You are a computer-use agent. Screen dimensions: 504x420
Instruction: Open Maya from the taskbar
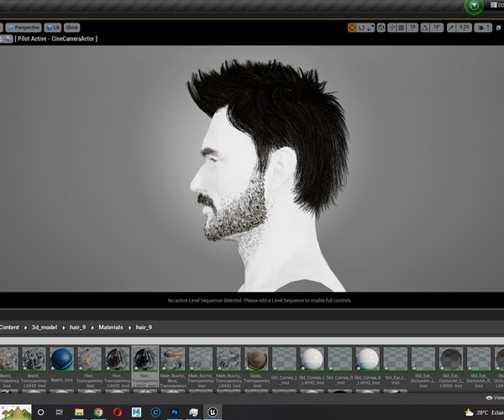pos(136,412)
